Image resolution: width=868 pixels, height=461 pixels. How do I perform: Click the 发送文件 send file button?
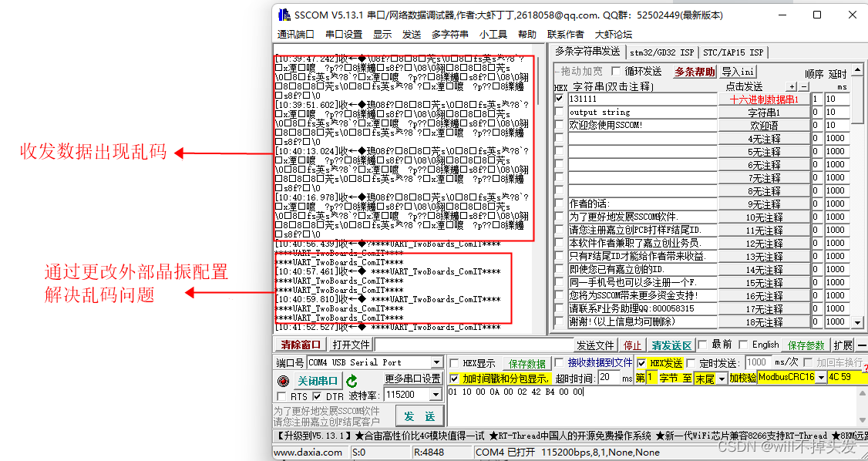tap(595, 345)
